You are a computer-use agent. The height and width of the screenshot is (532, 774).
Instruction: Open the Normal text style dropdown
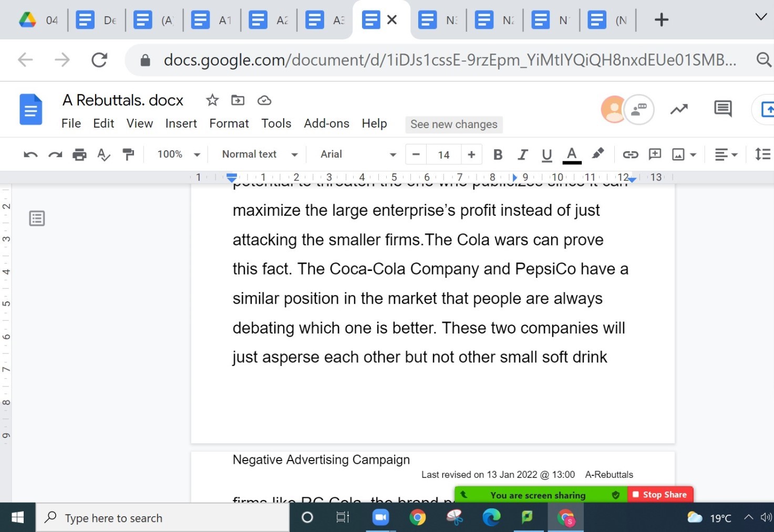[260, 154]
